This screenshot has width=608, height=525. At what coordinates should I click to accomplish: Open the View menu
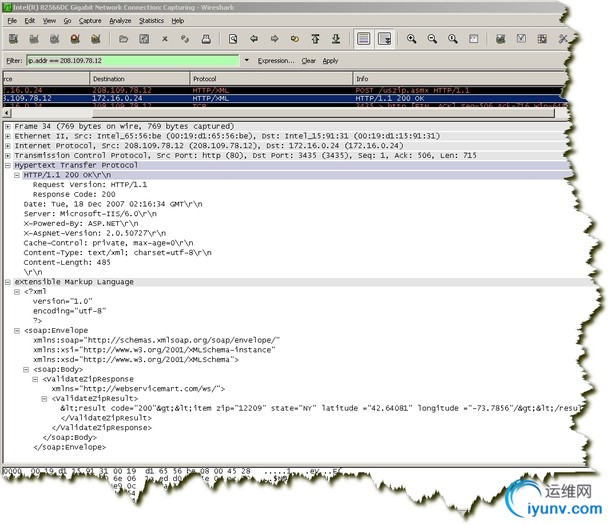49,21
